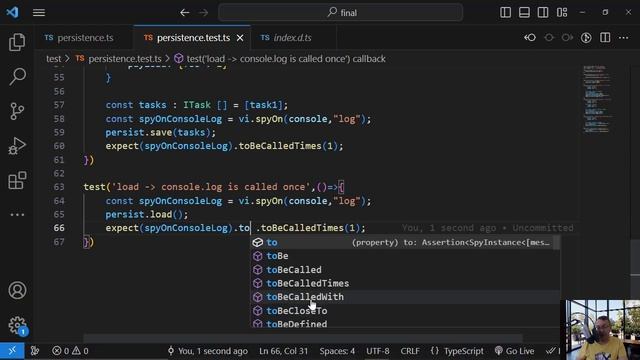This screenshot has height=360, width=640.
Task: Choose the 'toBeCalledTimes' suggestion
Action: [405, 283]
